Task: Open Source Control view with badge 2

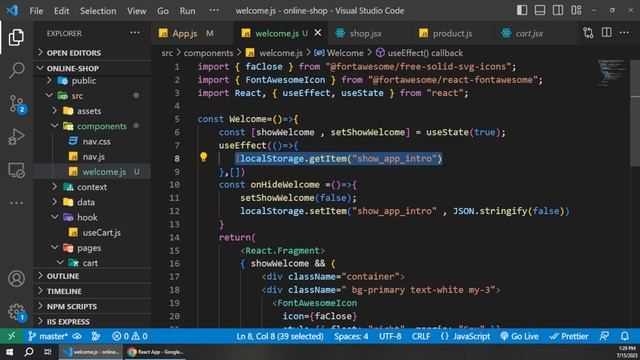Action: [x=17, y=104]
